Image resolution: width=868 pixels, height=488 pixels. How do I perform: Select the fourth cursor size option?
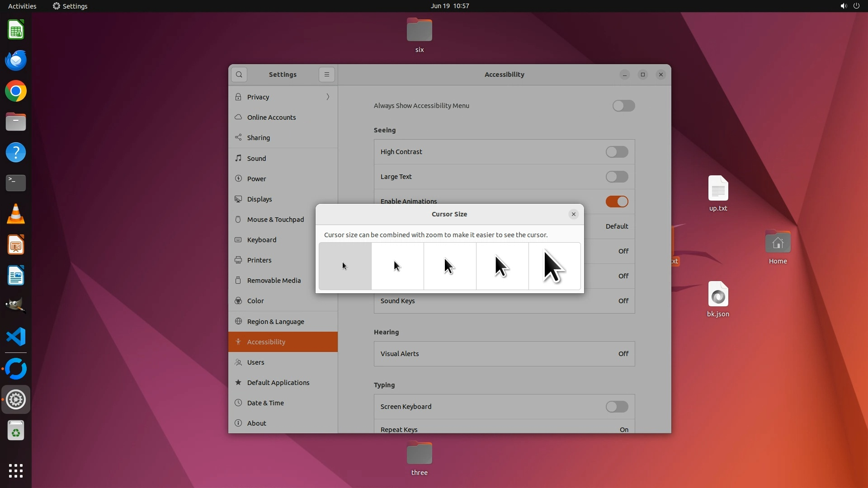[502, 266]
